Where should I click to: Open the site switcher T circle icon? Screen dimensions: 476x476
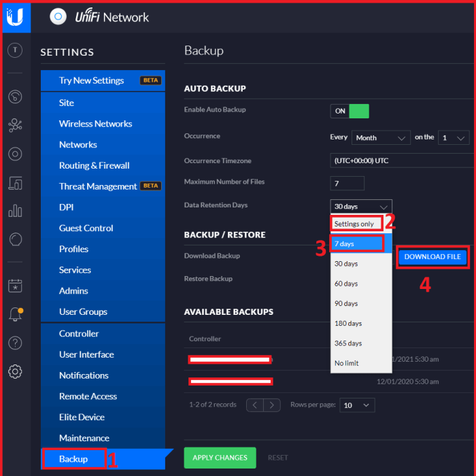(x=15, y=50)
